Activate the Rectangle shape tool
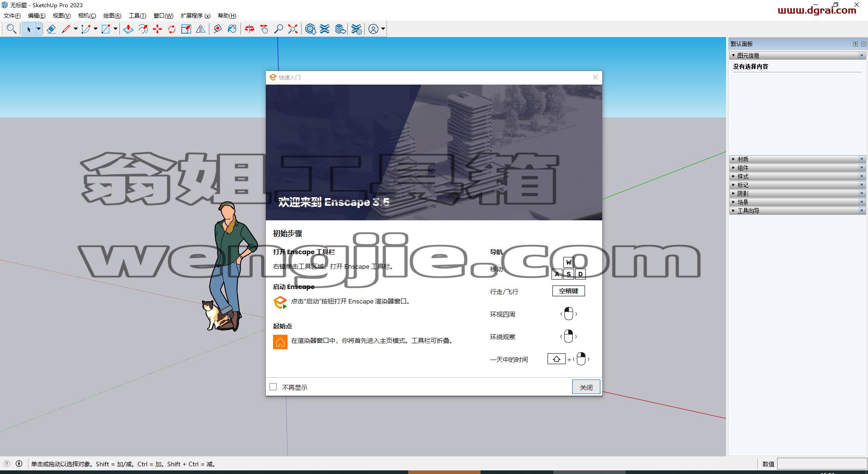The height and width of the screenshot is (474, 868). click(106, 29)
